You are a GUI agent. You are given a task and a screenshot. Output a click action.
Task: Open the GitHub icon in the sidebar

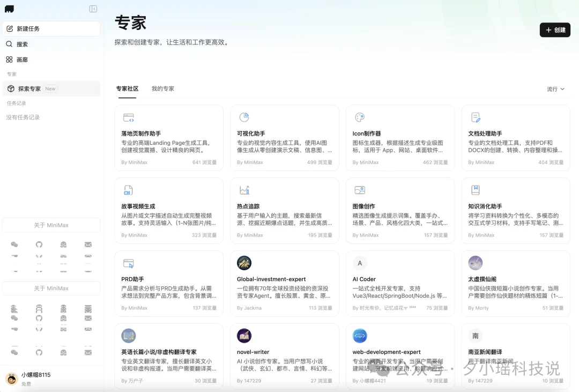38,244
